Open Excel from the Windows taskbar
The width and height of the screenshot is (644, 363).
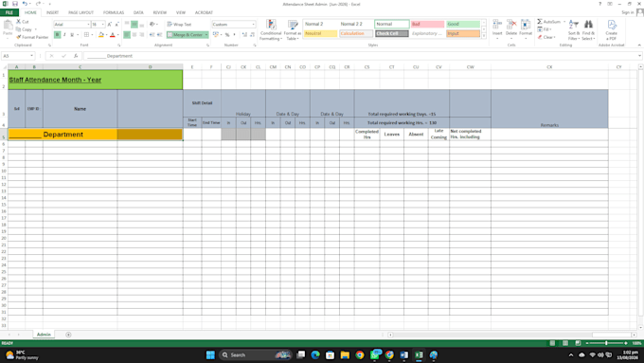click(419, 354)
